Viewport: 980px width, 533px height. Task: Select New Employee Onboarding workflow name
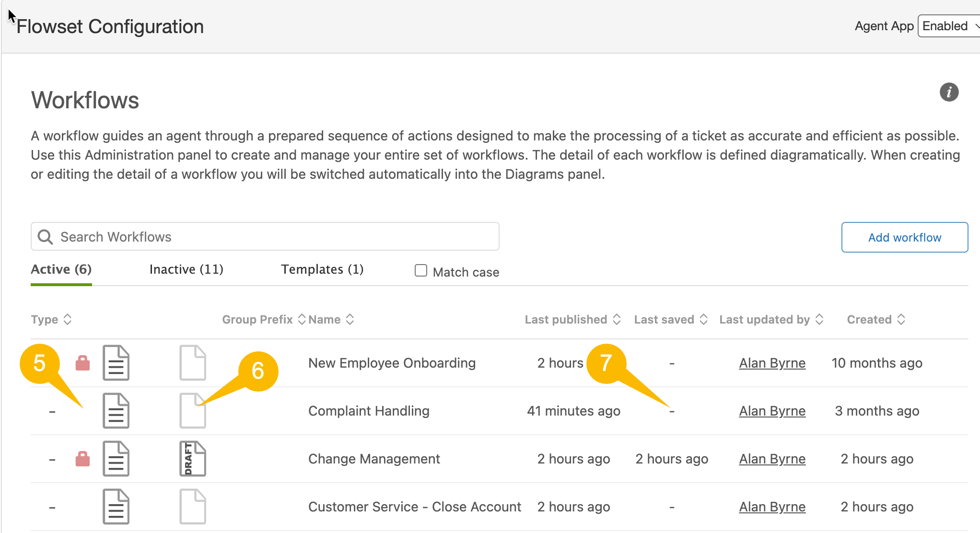click(392, 363)
